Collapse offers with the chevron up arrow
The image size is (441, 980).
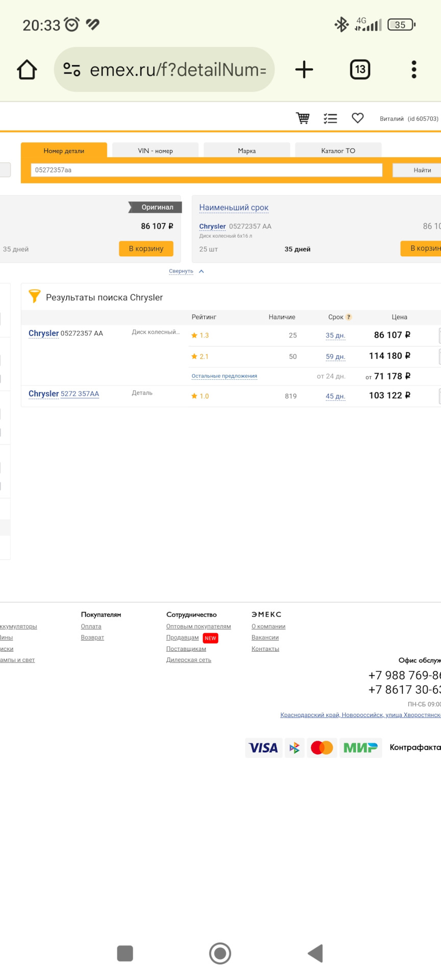click(x=201, y=271)
